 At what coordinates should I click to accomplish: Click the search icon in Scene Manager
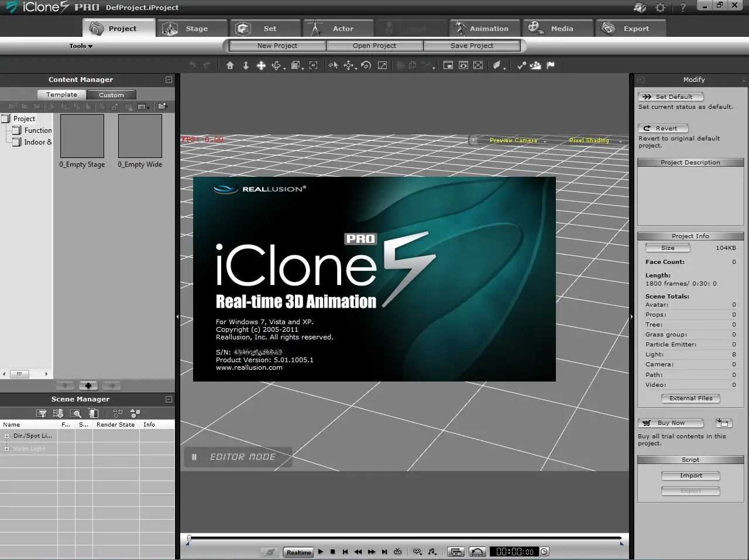[76, 413]
